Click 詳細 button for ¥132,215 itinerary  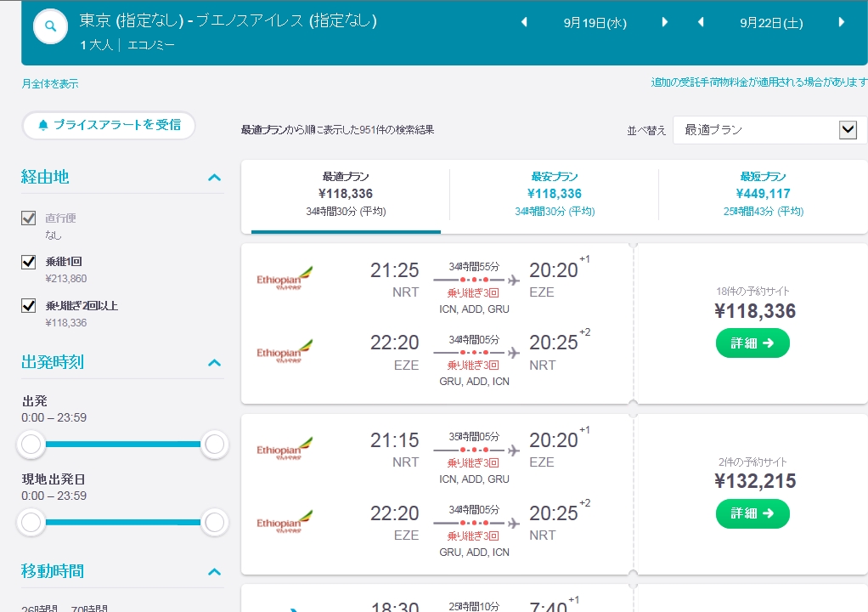pyautogui.click(x=752, y=513)
